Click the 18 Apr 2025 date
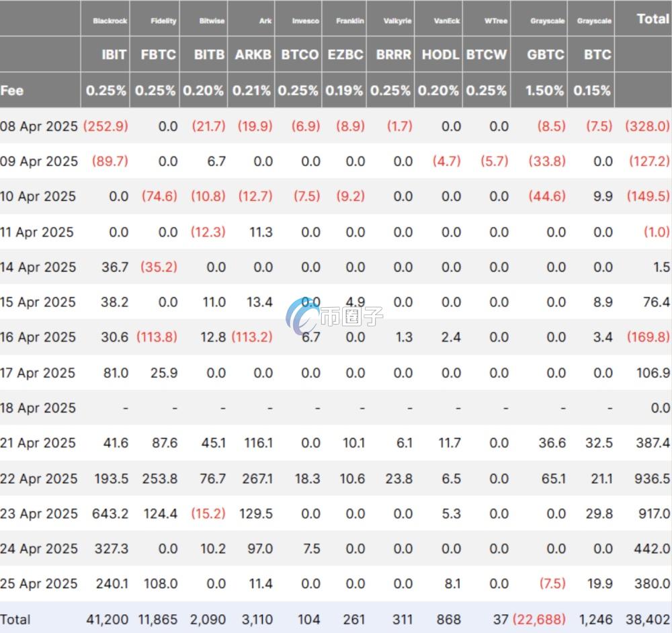The height and width of the screenshot is (633, 672). [x=38, y=408]
